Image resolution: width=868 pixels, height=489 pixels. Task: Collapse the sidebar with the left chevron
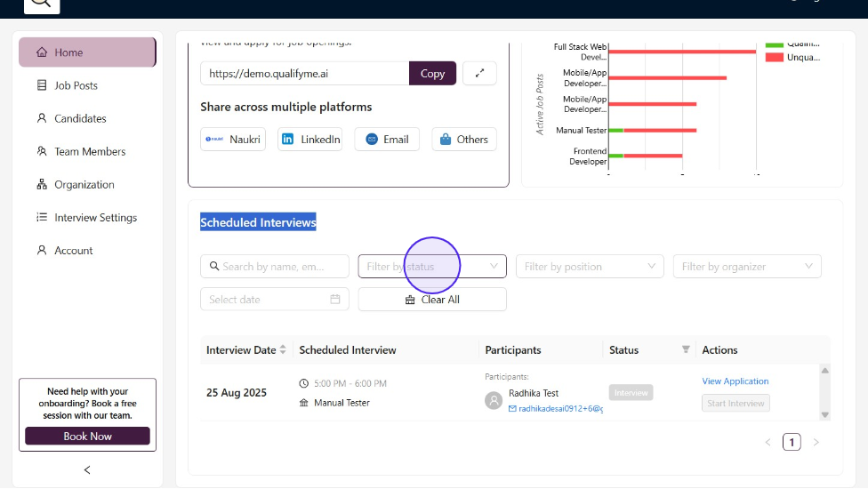pyautogui.click(x=87, y=469)
